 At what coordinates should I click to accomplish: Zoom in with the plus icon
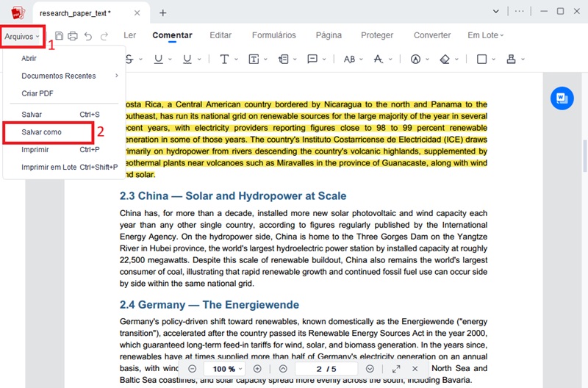pos(257,369)
